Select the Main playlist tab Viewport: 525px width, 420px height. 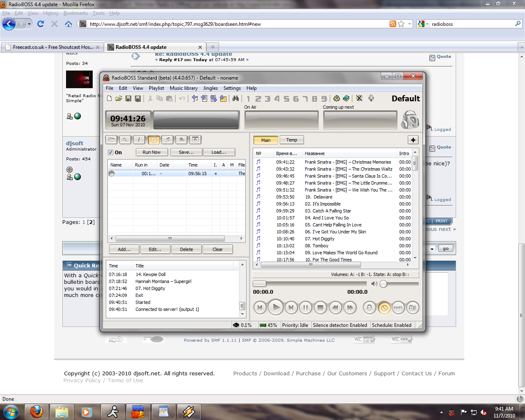[266, 140]
